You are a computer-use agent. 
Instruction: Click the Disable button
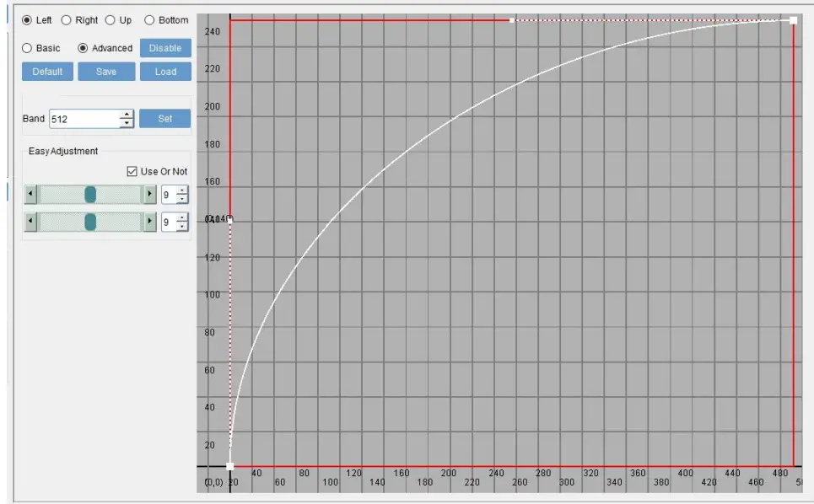click(x=164, y=48)
